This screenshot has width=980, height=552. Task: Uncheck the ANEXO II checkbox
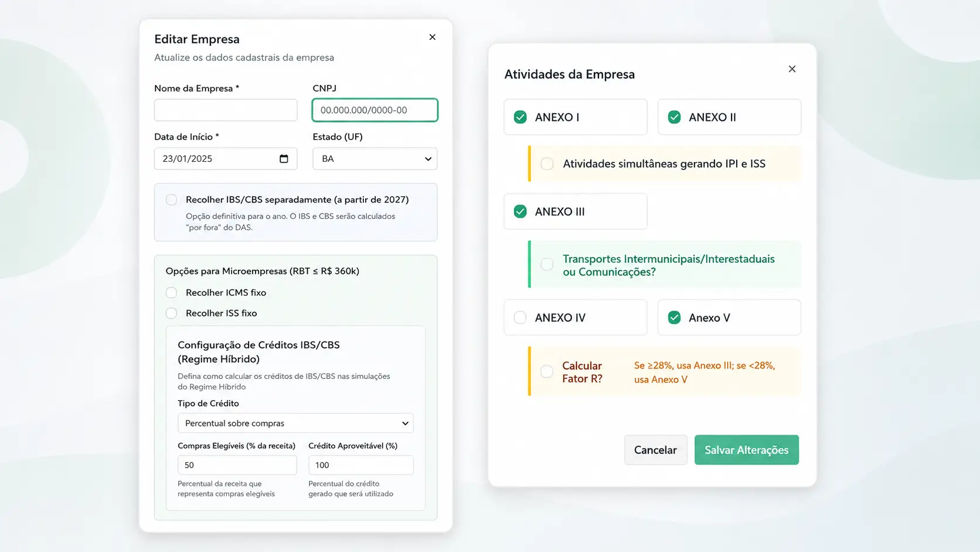click(674, 117)
